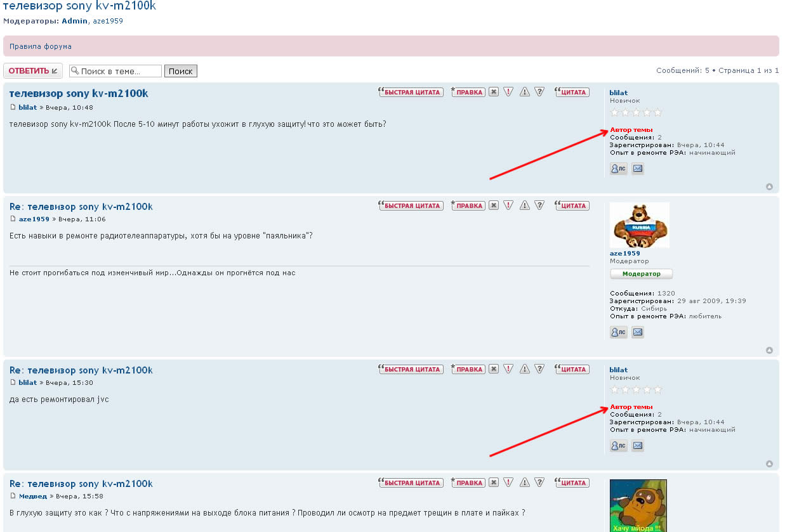Click ЛС icon in blilat's third post
The width and height of the screenshot is (785, 532).
(x=618, y=446)
